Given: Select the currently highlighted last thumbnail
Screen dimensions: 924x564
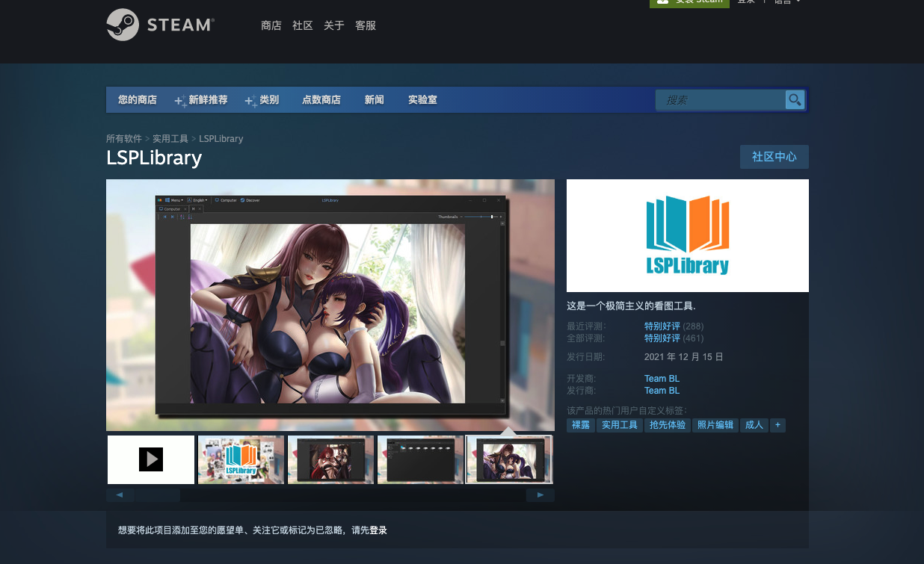Looking at the screenshot, I should [x=509, y=459].
